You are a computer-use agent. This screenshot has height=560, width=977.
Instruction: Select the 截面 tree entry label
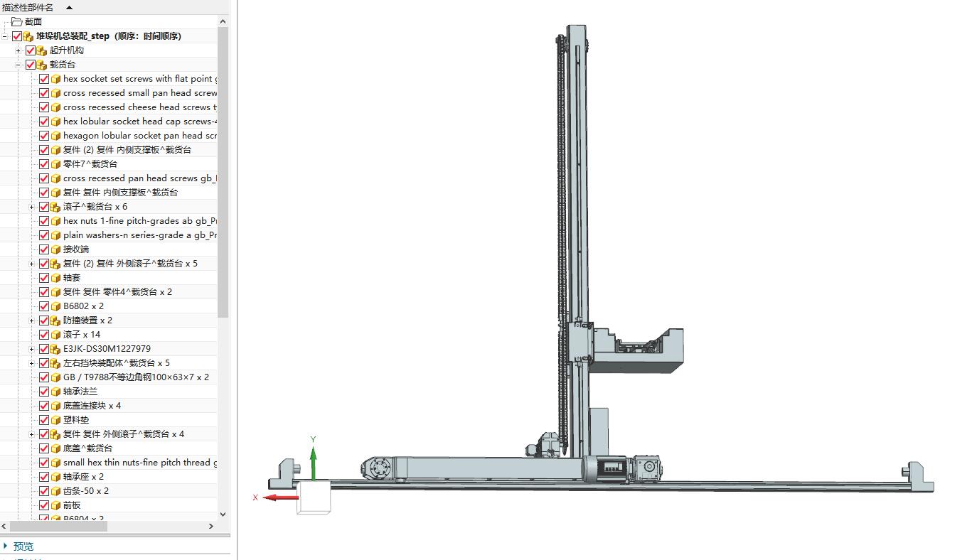(x=33, y=21)
